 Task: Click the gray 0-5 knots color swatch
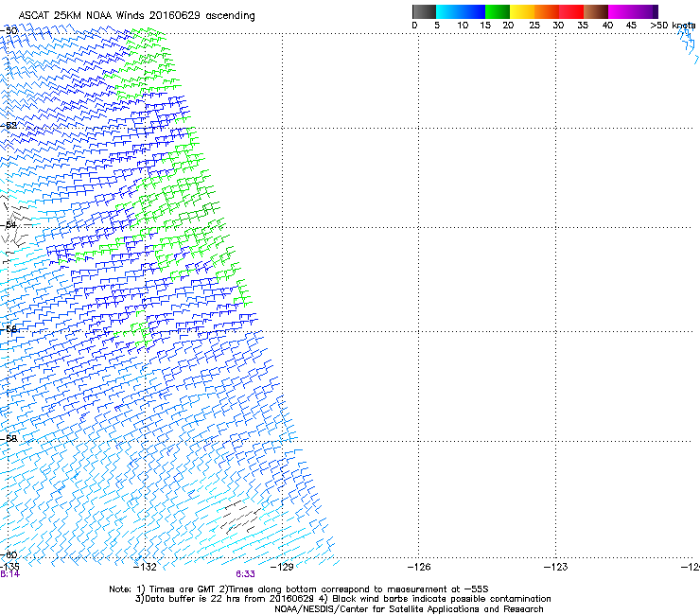tap(424, 11)
